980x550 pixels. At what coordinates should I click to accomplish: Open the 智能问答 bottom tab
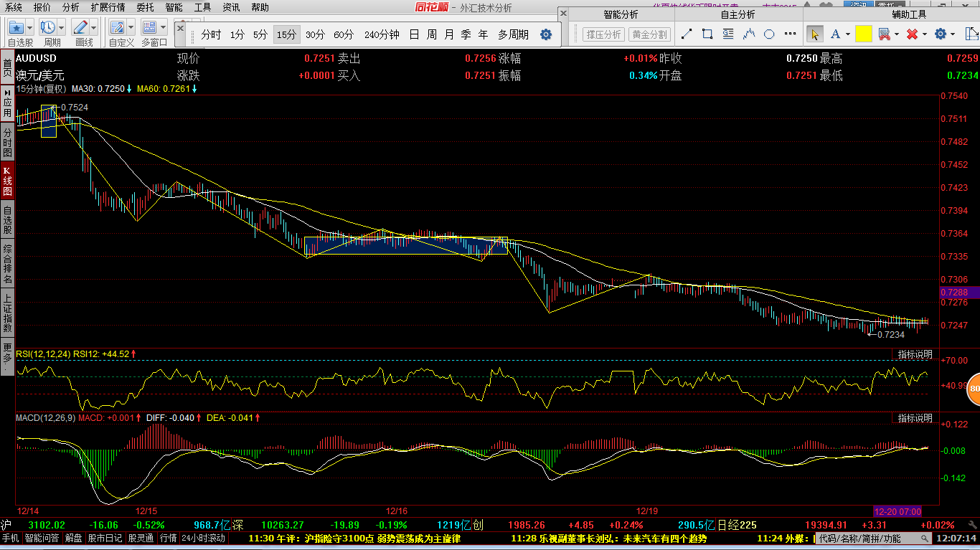[42, 538]
